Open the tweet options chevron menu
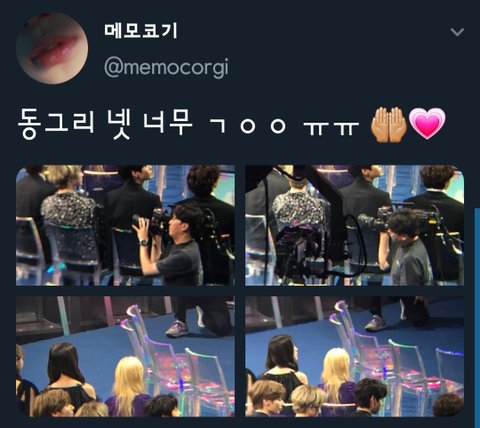 [457, 32]
